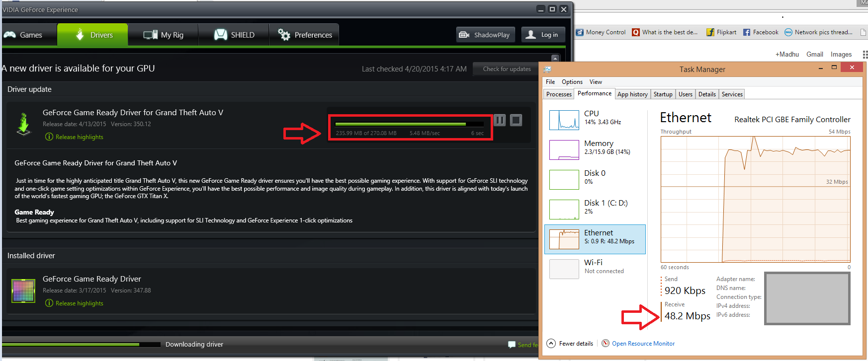Select the Performance tab in Task Manager
868x361 pixels.
tap(595, 93)
